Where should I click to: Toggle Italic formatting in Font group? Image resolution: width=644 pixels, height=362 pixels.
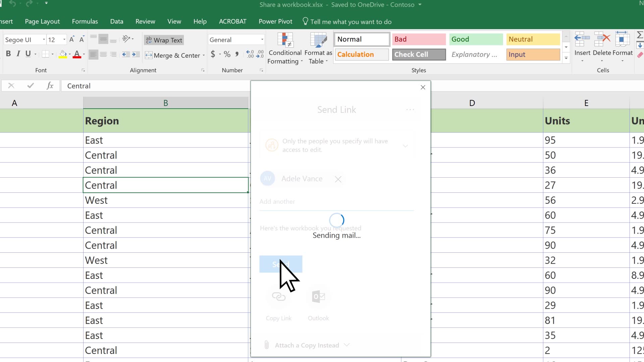18,54
